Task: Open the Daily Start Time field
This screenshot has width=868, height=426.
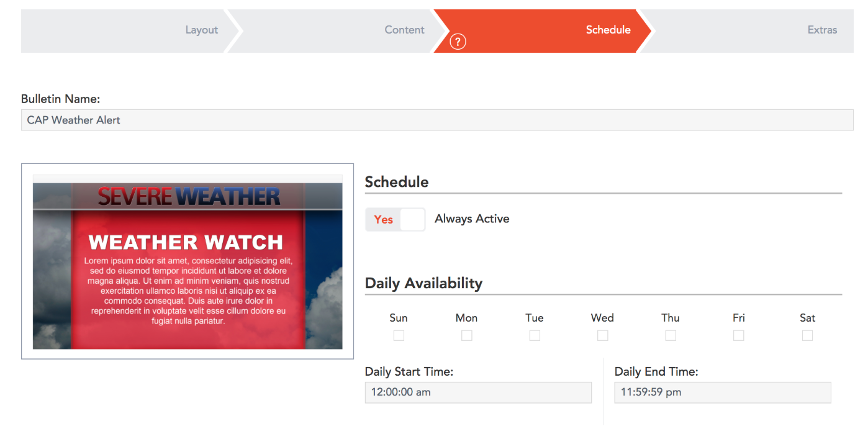Action: tap(478, 392)
